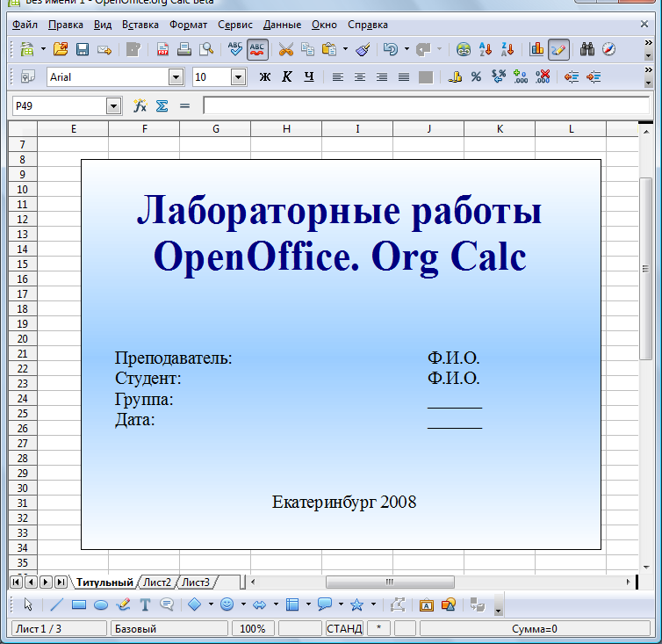Click the New document icon

(27, 49)
